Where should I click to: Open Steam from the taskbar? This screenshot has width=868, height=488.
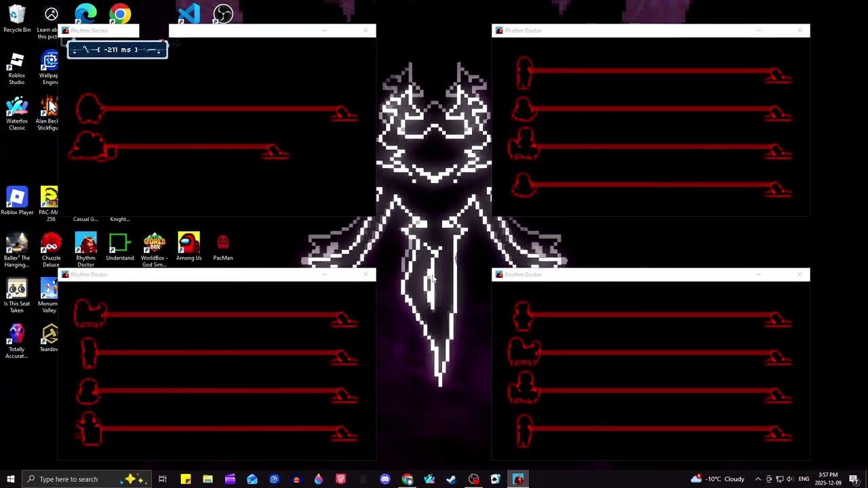coord(452,479)
